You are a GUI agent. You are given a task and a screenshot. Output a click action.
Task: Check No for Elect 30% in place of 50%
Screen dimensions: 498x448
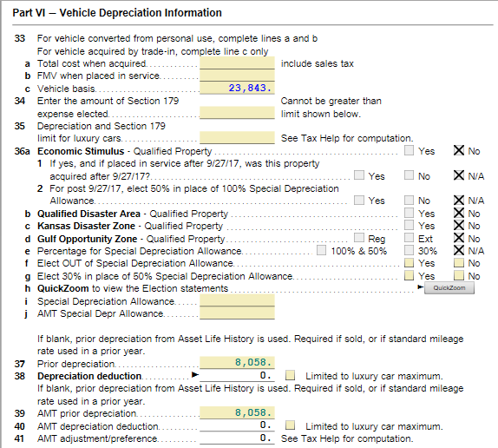point(459,275)
